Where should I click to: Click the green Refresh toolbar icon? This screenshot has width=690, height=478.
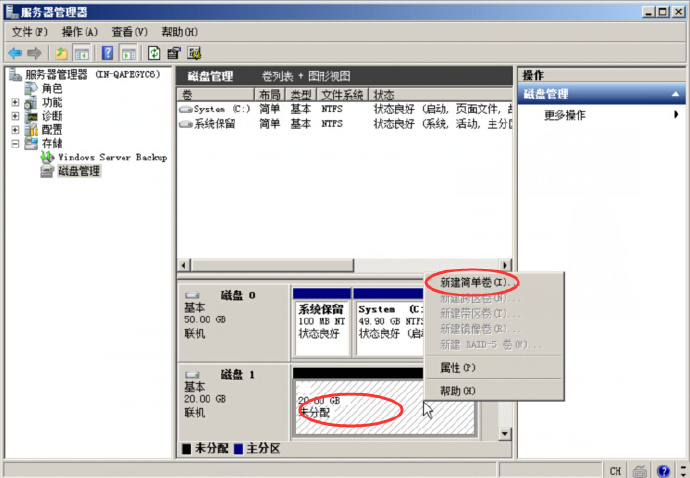[154, 53]
